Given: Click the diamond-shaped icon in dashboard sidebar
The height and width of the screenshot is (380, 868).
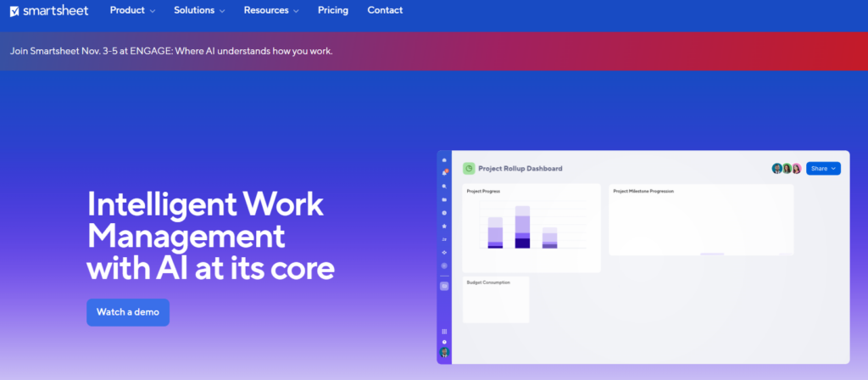Looking at the screenshot, I should point(444,253).
